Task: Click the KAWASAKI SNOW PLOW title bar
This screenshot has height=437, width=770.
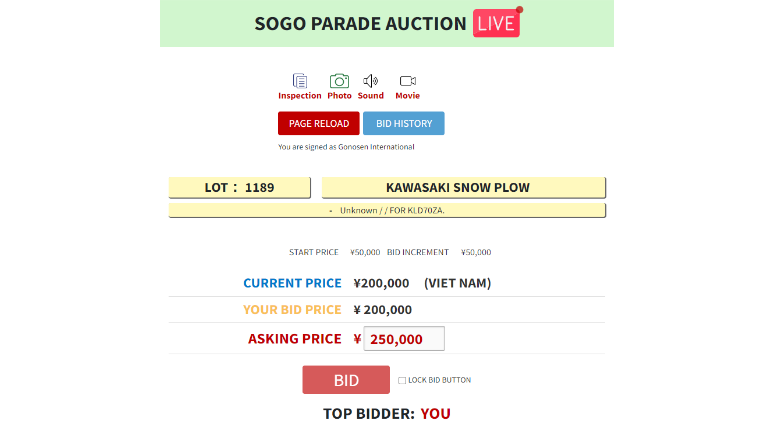Action: pos(464,187)
